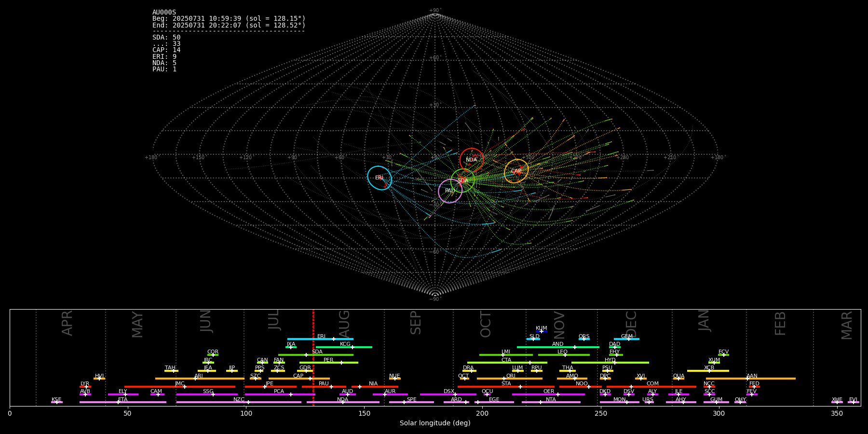
Task: Select the EVI shower label in timeline
Action: 853,400
